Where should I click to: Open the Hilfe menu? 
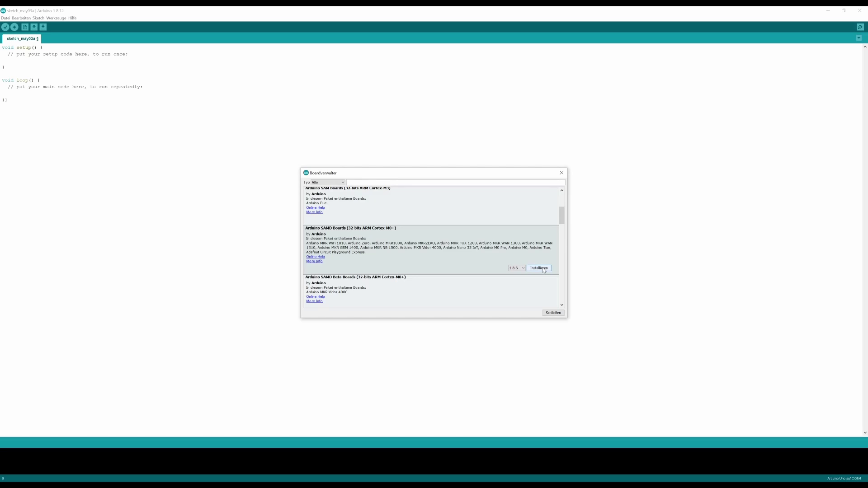(72, 18)
